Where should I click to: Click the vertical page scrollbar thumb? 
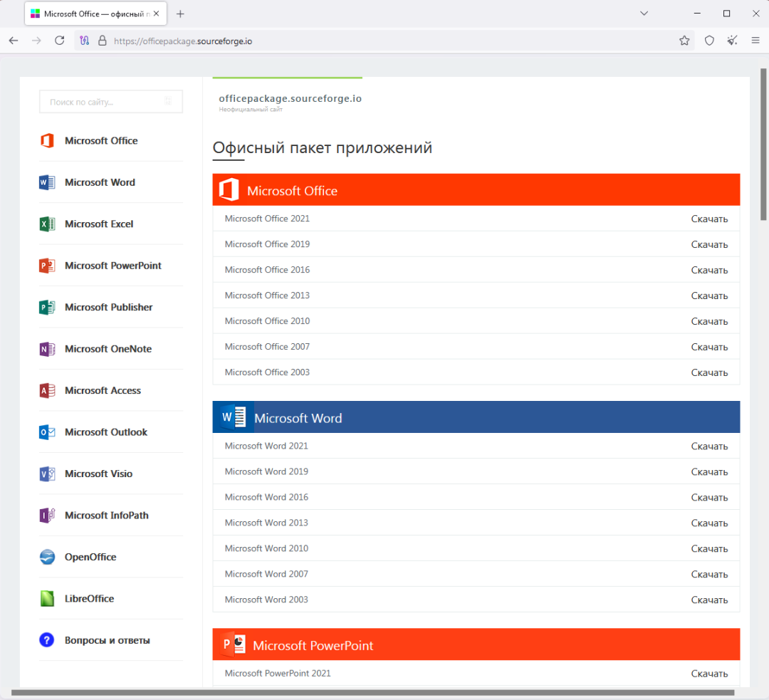pyautogui.click(x=763, y=145)
